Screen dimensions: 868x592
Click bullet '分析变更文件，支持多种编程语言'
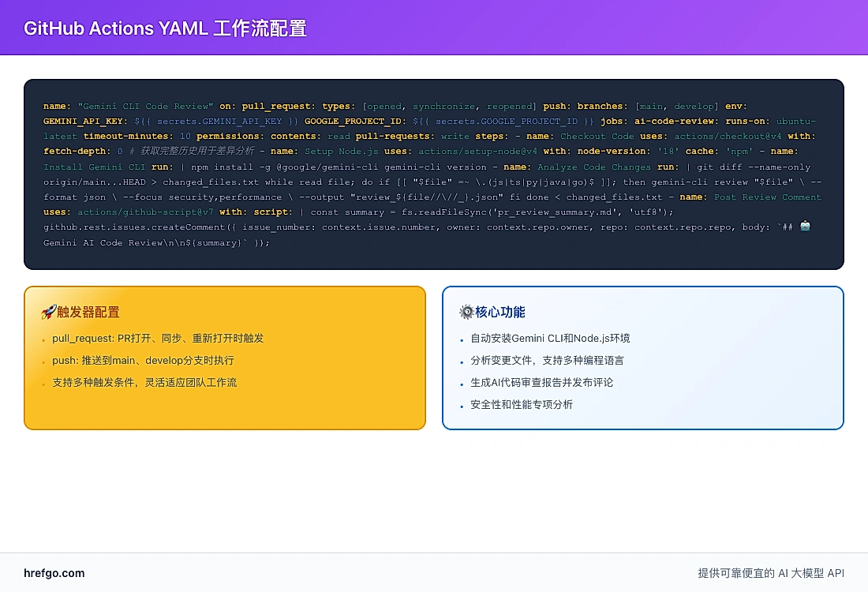(x=547, y=361)
